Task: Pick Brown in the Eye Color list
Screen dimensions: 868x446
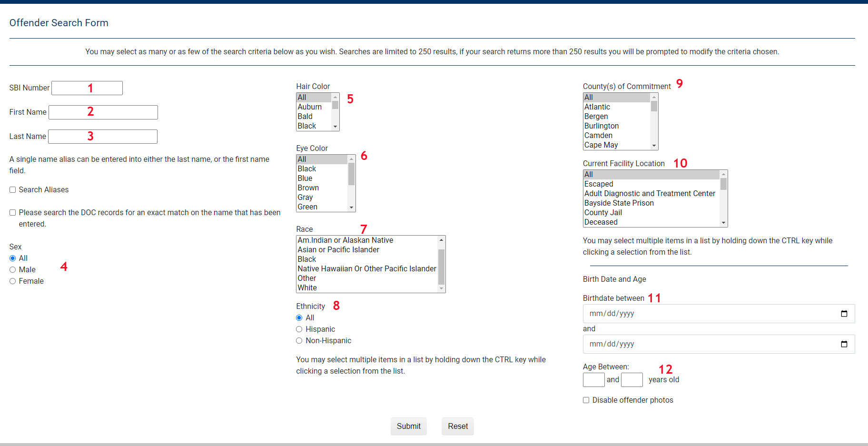Action: click(x=308, y=188)
